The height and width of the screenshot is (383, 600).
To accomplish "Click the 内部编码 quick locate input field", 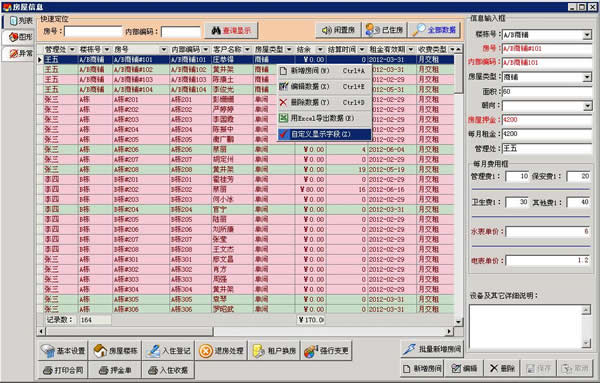I will [x=181, y=31].
